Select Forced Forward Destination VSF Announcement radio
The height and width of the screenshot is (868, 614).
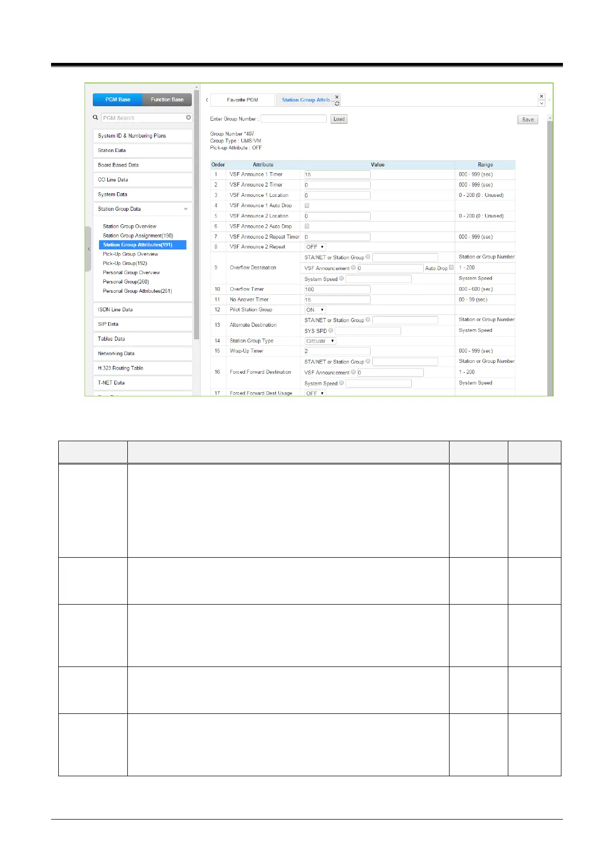(x=354, y=372)
